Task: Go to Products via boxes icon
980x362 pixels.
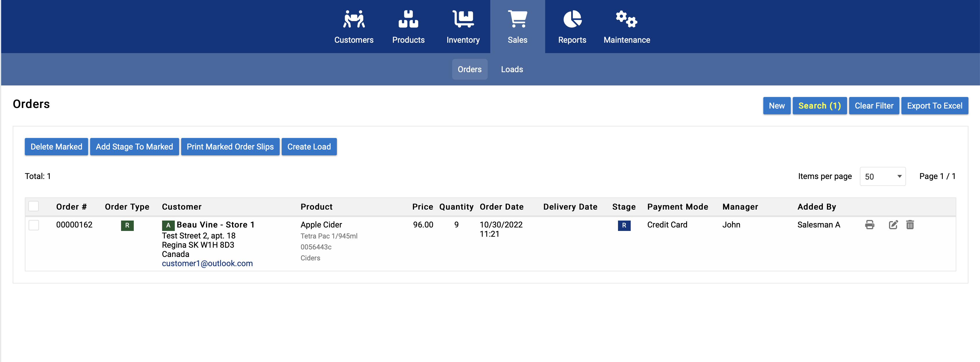Action: pos(408,19)
